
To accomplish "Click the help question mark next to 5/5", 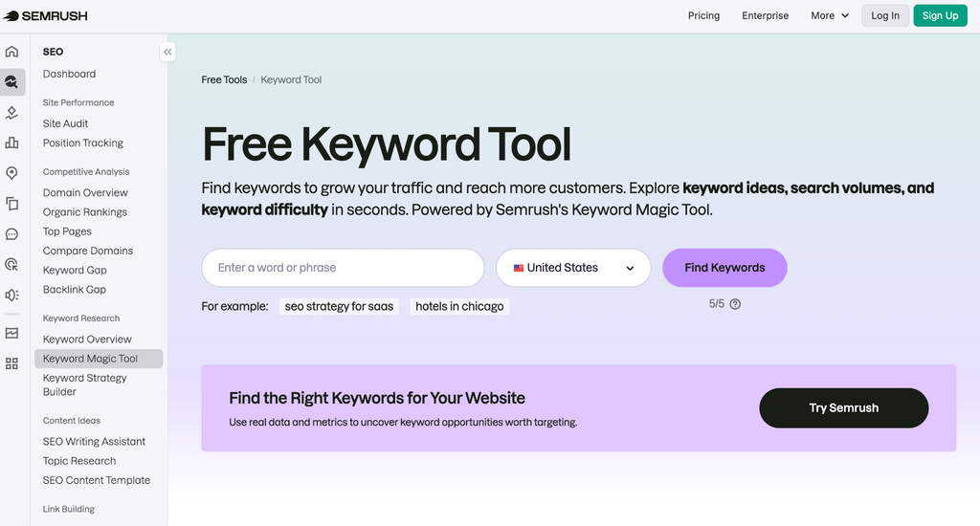I will coord(735,304).
